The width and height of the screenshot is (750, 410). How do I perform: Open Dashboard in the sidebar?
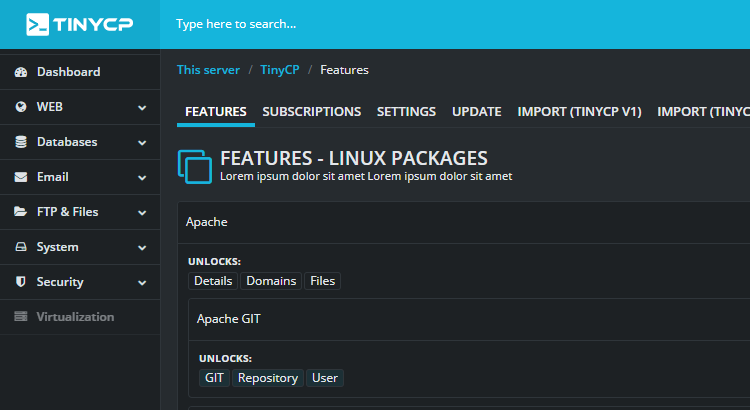click(x=80, y=72)
